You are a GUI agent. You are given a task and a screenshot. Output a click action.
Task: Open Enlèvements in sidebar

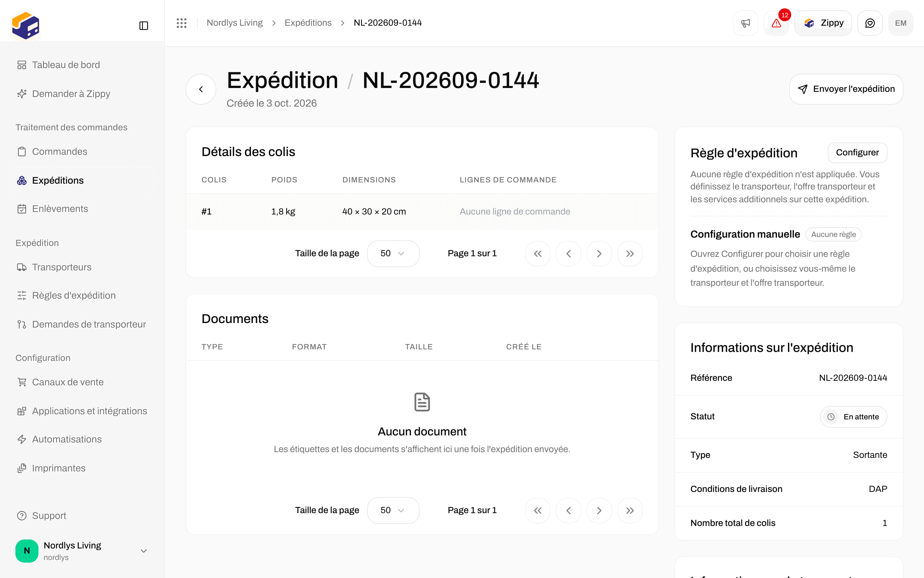(82, 209)
